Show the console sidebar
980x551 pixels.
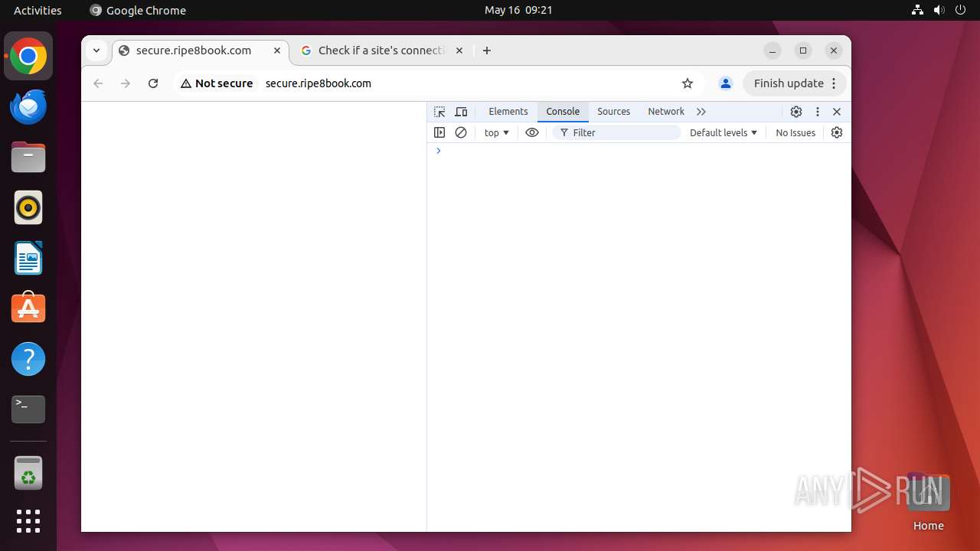pos(439,132)
